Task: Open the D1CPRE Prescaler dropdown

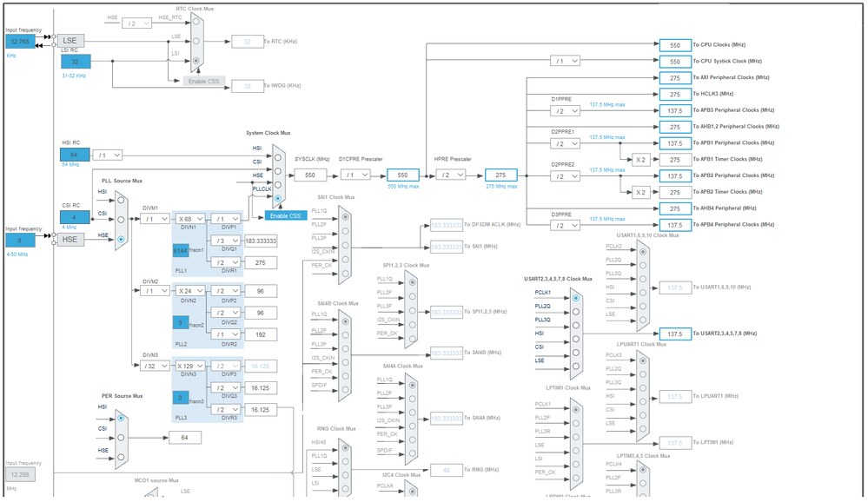Action: coord(355,175)
